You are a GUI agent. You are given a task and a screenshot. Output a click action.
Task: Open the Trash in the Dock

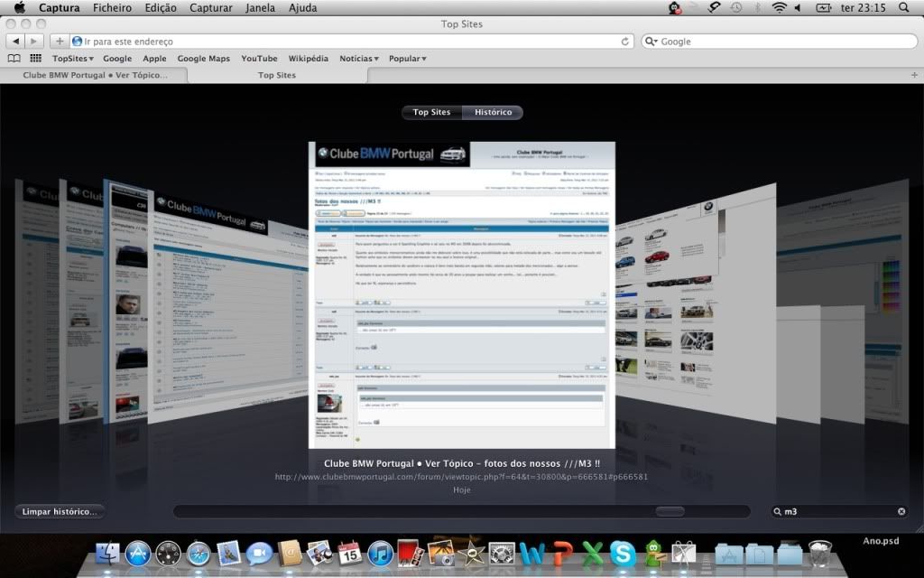pos(819,554)
